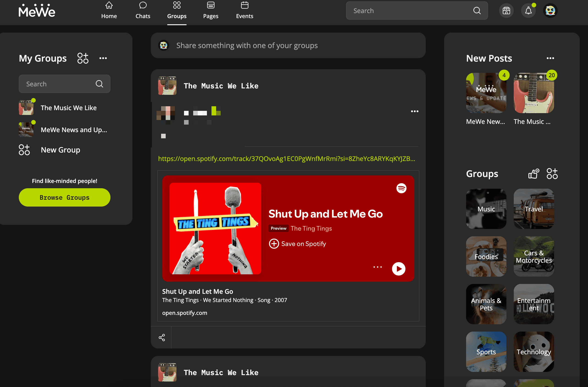Viewport: 588px width, 387px height.
Task: Open the Chats tab
Action: (x=143, y=11)
